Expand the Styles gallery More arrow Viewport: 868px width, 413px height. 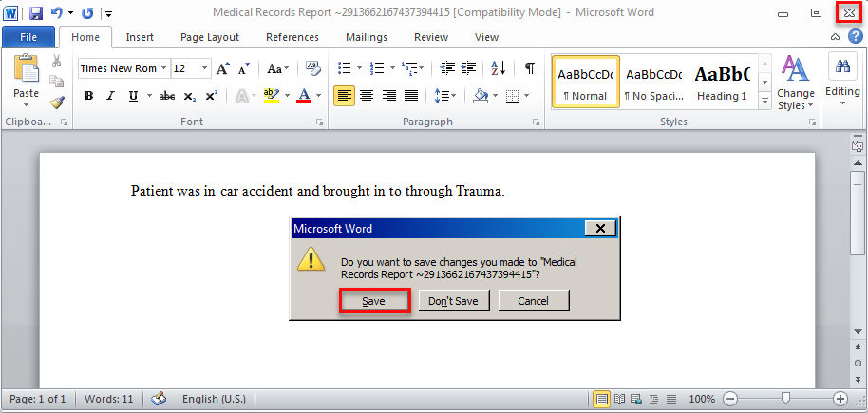765,101
